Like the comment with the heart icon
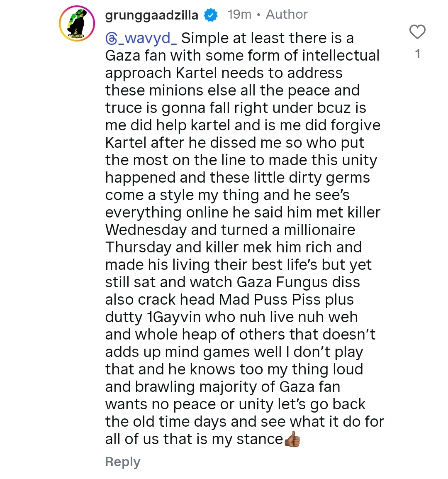The height and width of the screenshot is (479, 448). pyautogui.click(x=417, y=32)
